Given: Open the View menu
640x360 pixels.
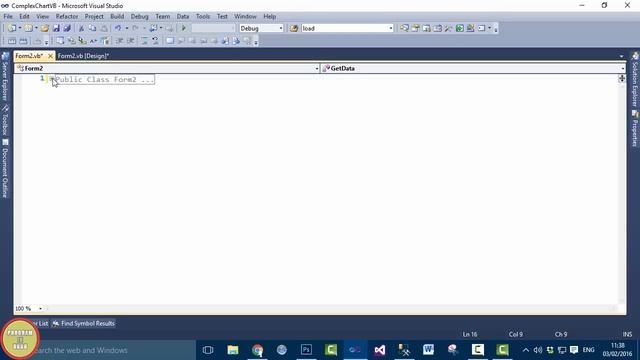Looking at the screenshot, I should (x=42, y=16).
